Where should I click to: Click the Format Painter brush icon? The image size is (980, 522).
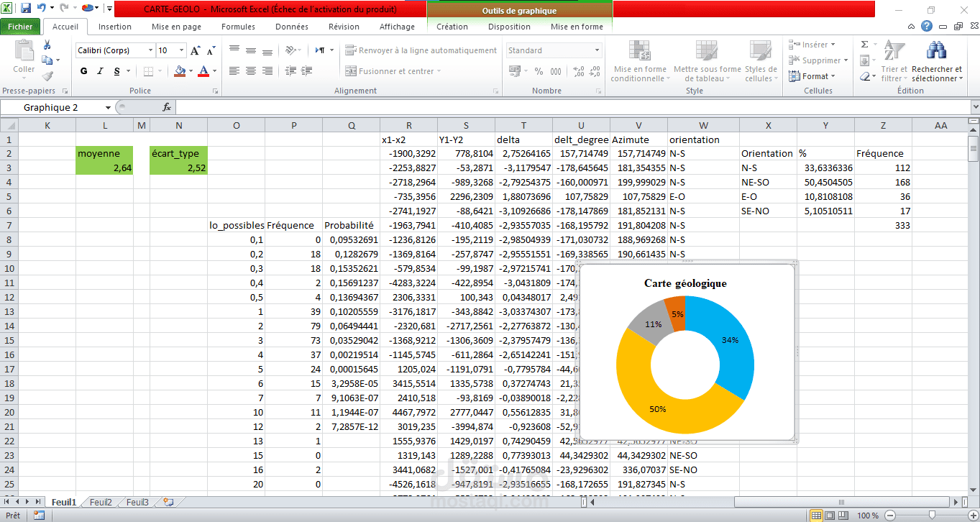(x=47, y=75)
